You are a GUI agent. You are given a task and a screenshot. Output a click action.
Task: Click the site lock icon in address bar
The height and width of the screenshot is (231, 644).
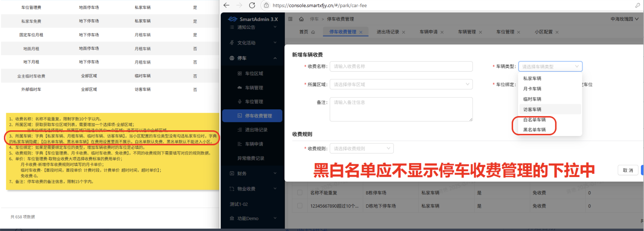(266, 5)
